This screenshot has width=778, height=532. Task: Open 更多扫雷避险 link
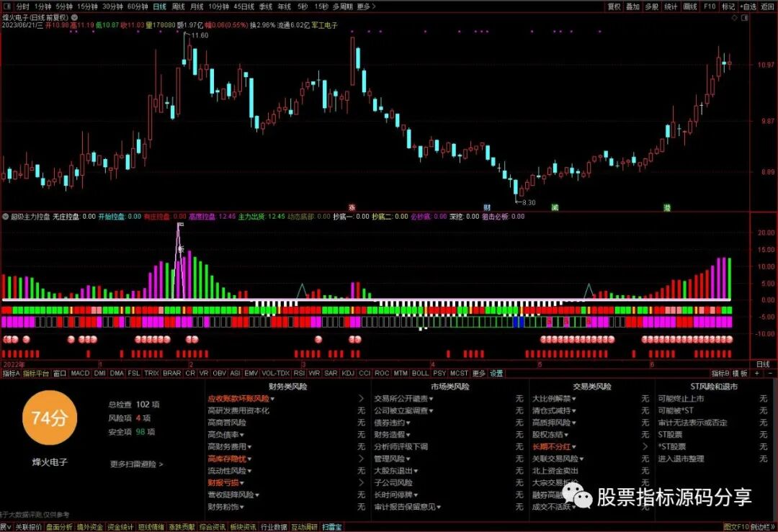[136, 464]
